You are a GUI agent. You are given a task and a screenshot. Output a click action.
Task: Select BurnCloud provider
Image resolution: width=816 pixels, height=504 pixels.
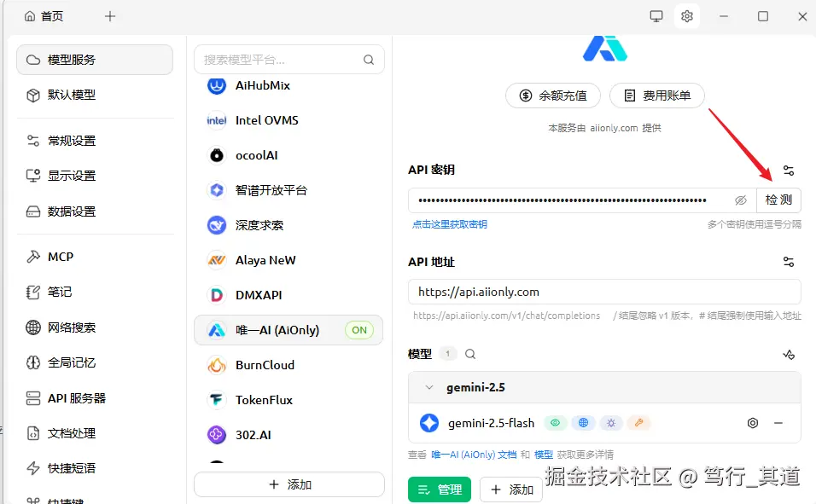(289, 365)
